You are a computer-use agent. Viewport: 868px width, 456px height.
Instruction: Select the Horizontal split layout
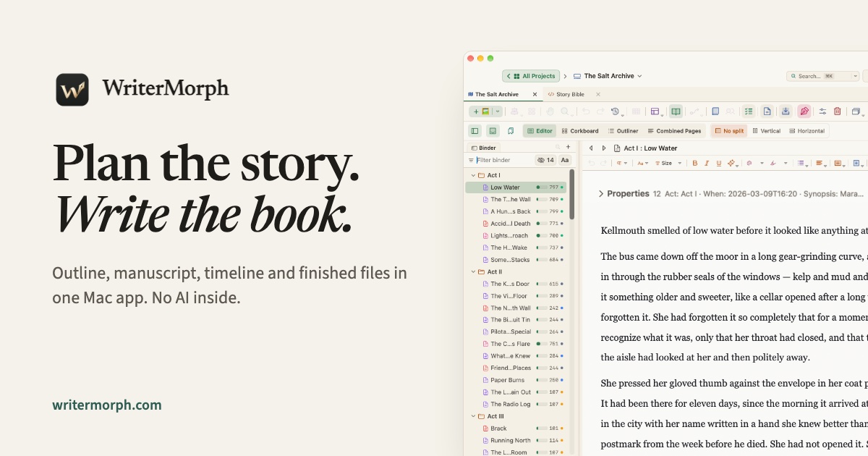(x=807, y=131)
